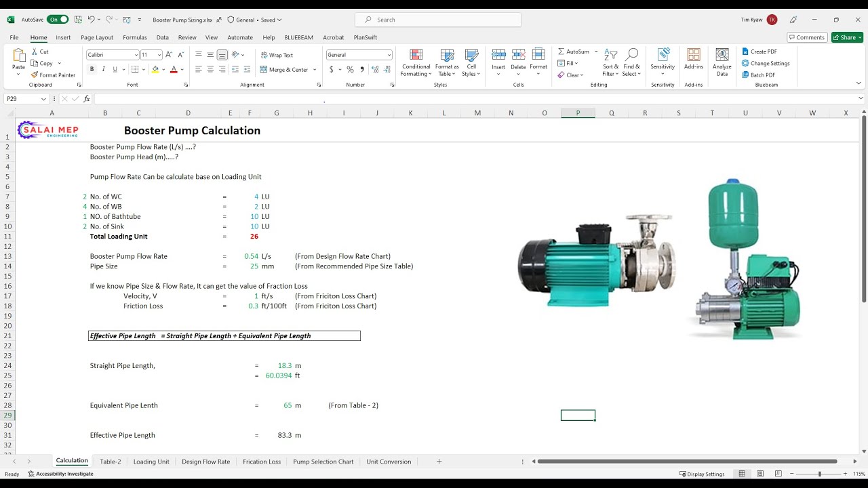Click the fill color yellow swatch
This screenshot has height=488, width=868.
pos(155,69)
